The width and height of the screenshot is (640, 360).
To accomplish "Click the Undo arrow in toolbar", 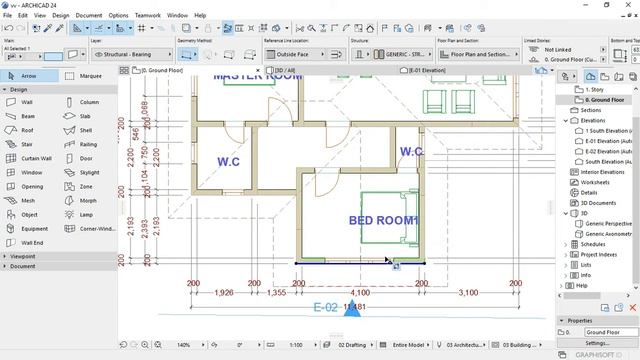I will (x=9, y=28).
